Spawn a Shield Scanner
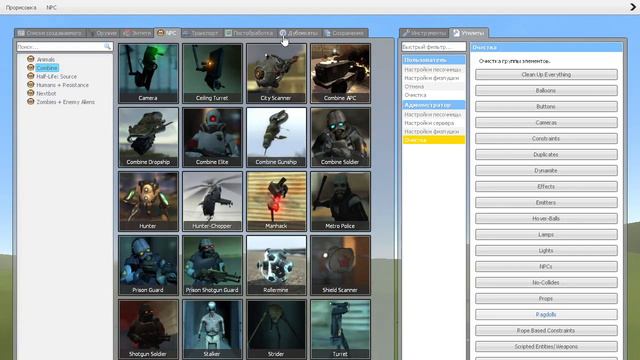 coord(340,265)
